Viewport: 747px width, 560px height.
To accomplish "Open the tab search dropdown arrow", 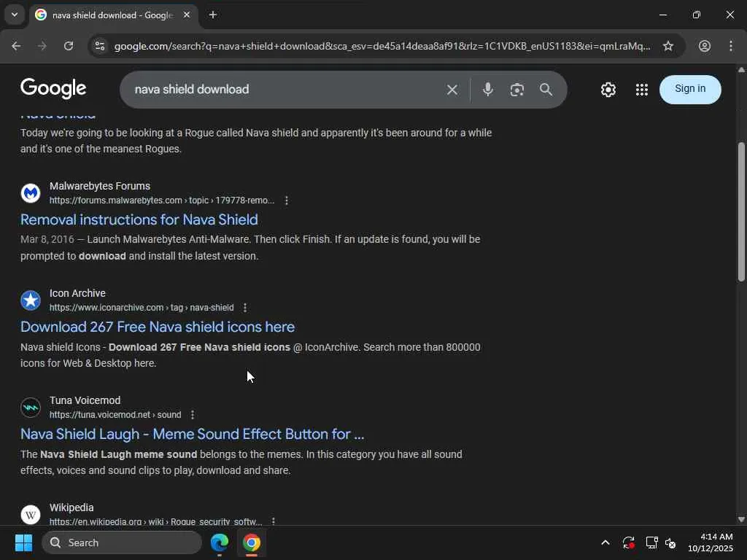I will pyautogui.click(x=15, y=15).
